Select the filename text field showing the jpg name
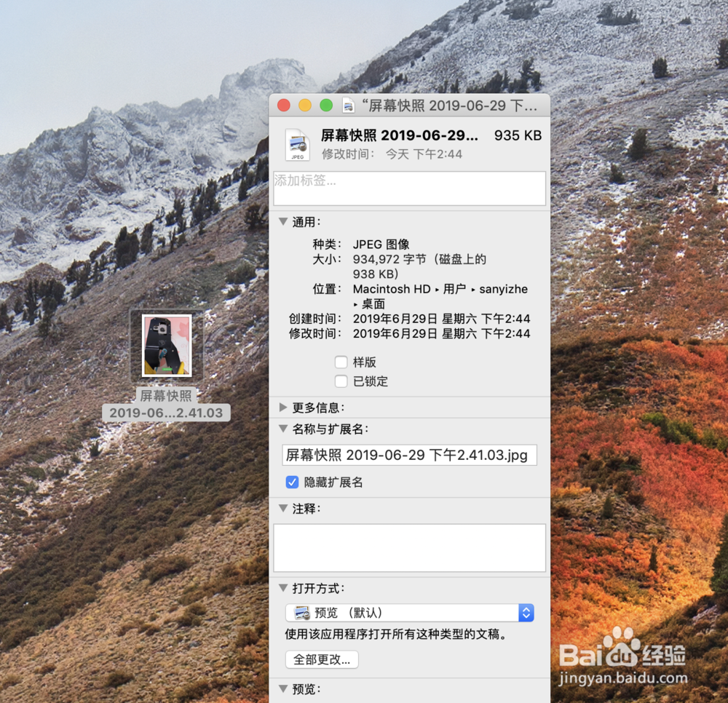Screen dimensions: 728x703 409,455
